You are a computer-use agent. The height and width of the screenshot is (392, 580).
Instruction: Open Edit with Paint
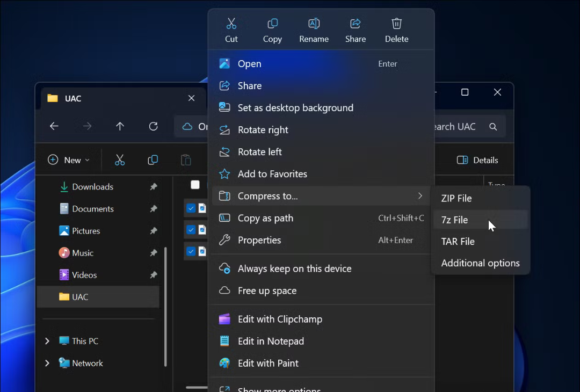pyautogui.click(x=267, y=363)
